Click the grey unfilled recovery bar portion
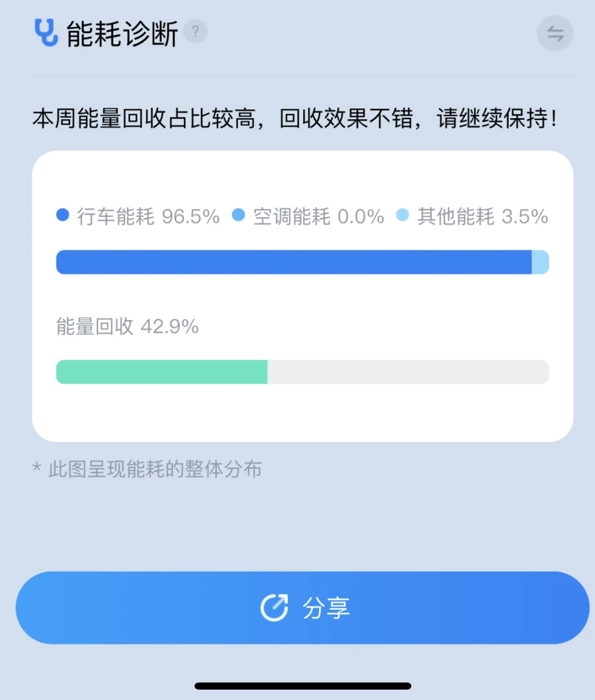Screen dimensions: 595x700 point(408,372)
